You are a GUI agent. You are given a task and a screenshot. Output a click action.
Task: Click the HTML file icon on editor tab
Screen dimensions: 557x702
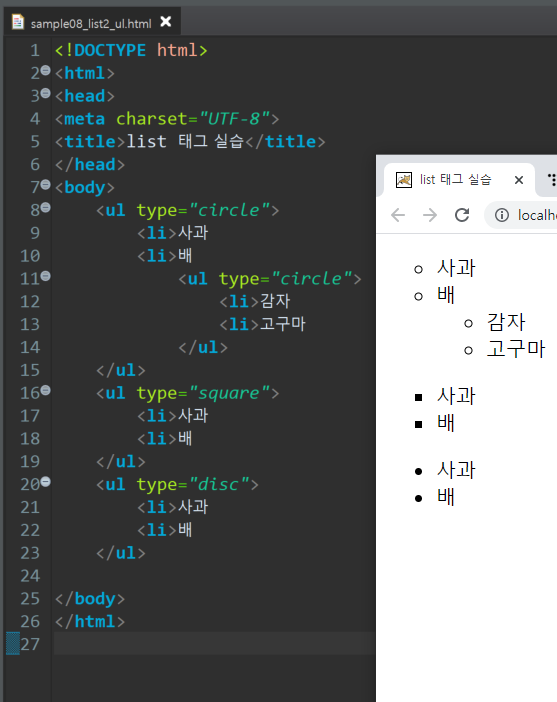[x=18, y=22]
